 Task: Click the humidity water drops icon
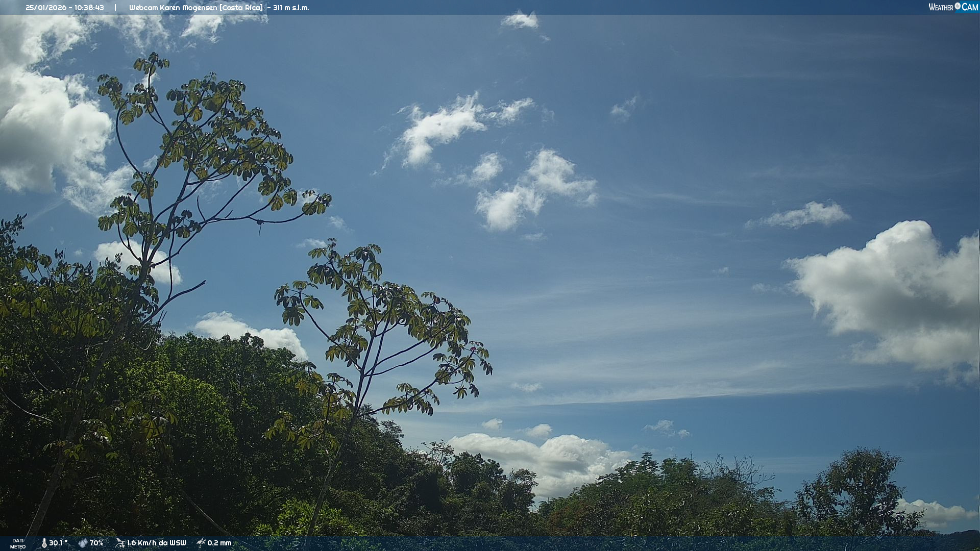[x=83, y=543]
